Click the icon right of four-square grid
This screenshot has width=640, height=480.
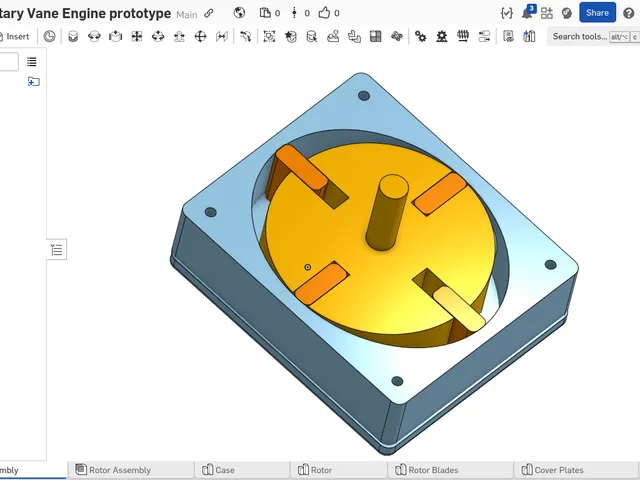pos(397,36)
